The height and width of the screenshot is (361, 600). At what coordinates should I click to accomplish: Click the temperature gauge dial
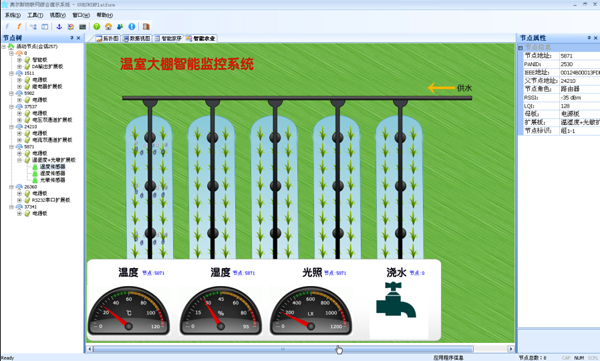129,310
